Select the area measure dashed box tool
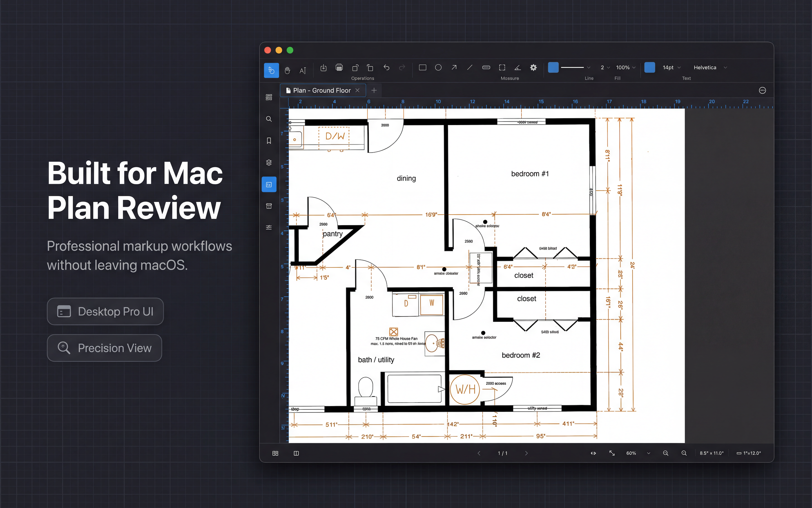This screenshot has height=508, width=812. pyautogui.click(x=502, y=67)
